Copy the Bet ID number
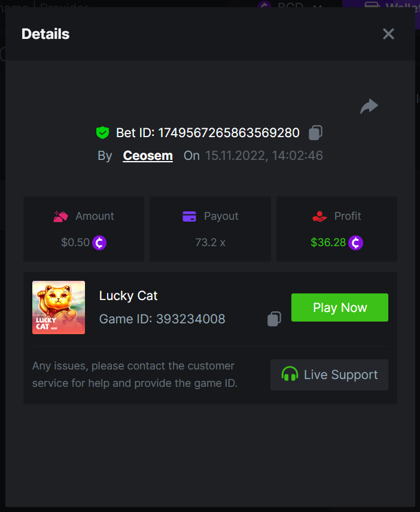 click(315, 132)
